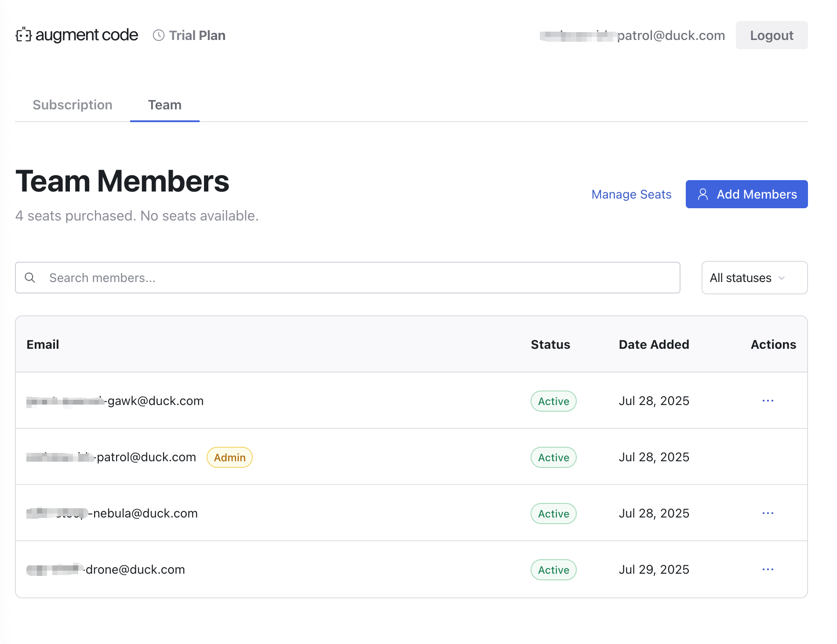Focus the Search members input field
The width and height of the screenshot is (837, 644).
point(348,278)
